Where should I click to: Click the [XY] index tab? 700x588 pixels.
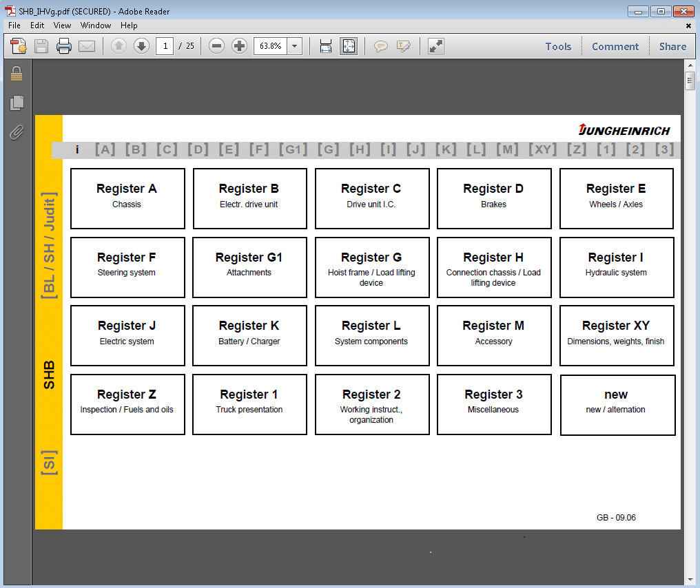[x=543, y=149]
